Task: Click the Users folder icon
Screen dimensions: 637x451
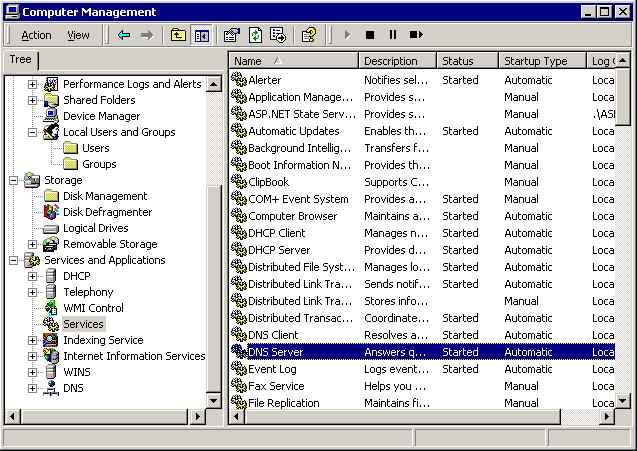Action: click(x=70, y=148)
